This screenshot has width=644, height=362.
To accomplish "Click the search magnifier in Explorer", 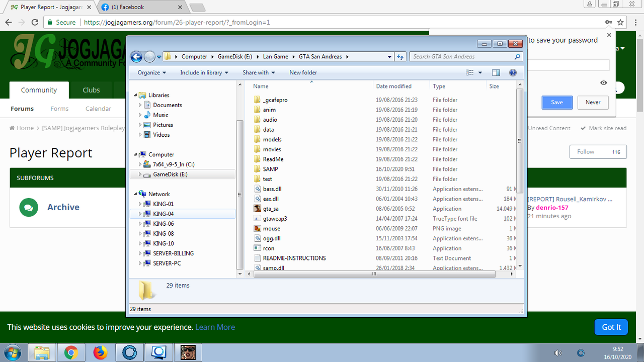I will [x=518, y=57].
